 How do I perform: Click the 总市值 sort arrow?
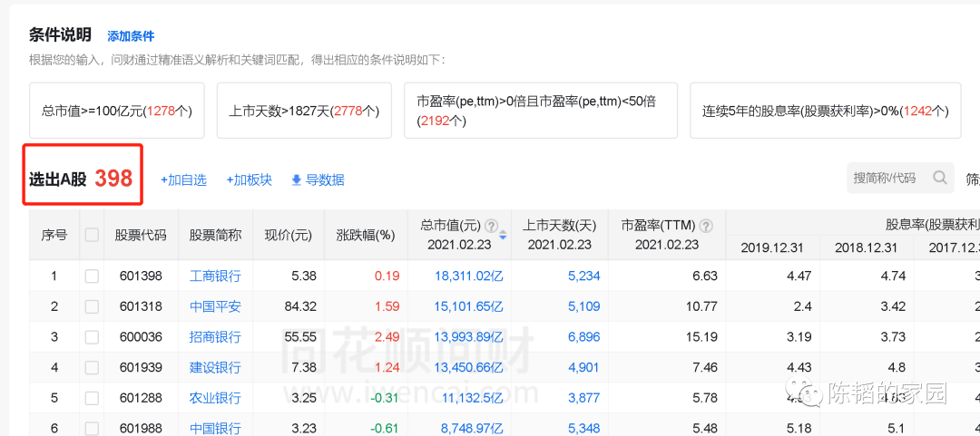click(502, 236)
